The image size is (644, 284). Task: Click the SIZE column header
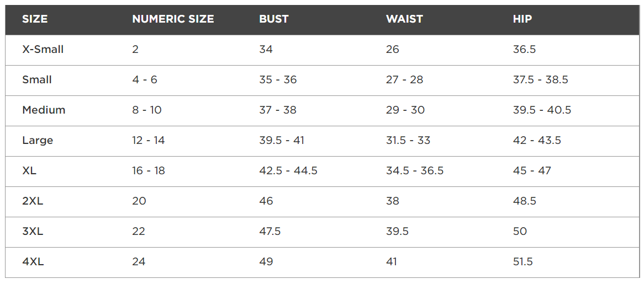click(x=35, y=19)
